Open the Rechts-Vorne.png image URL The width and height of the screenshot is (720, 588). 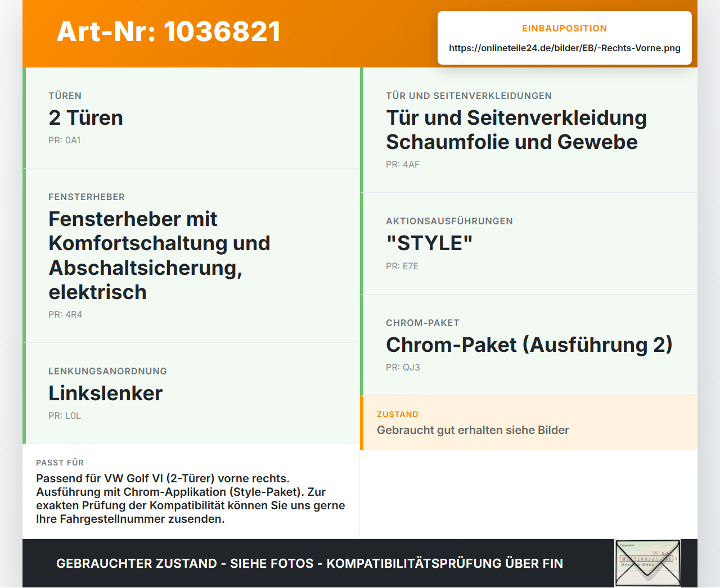[564, 48]
